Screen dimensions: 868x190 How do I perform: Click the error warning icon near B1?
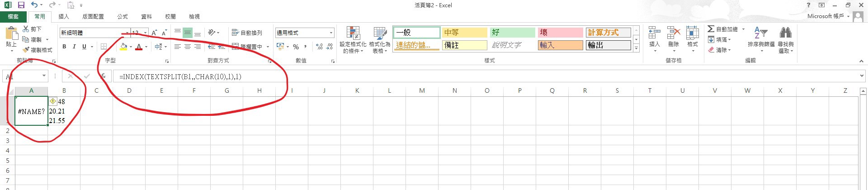point(53,101)
